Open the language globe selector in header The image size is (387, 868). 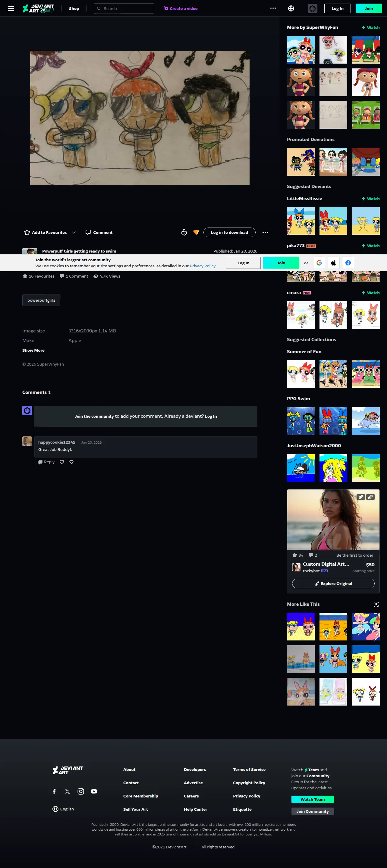291,8
